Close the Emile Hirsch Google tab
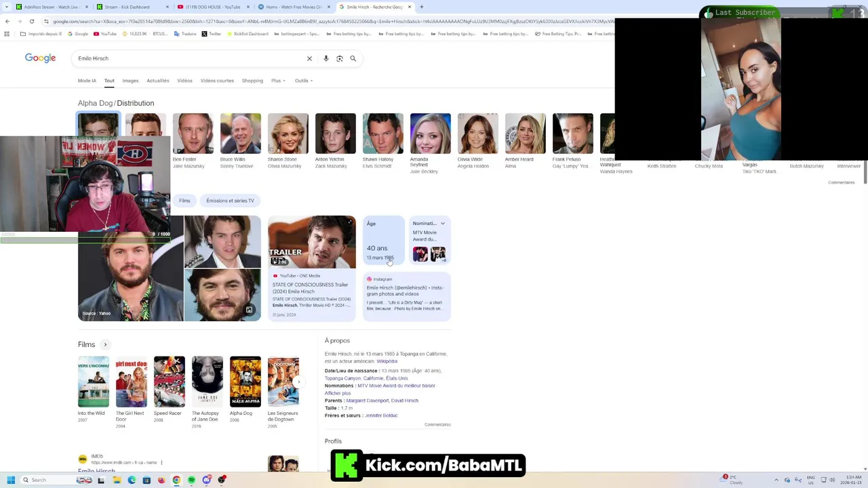Viewport: 868px width, 488px height. 409,7
